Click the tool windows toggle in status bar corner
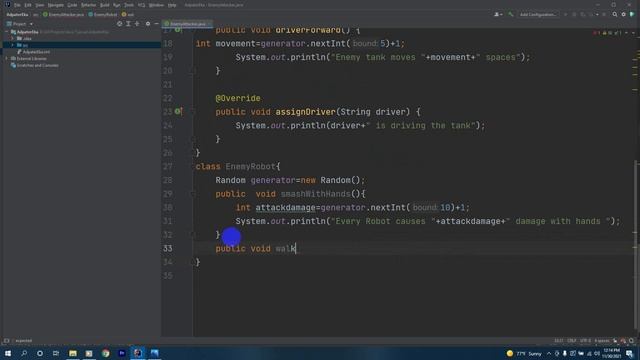The image size is (640, 360). point(6,340)
